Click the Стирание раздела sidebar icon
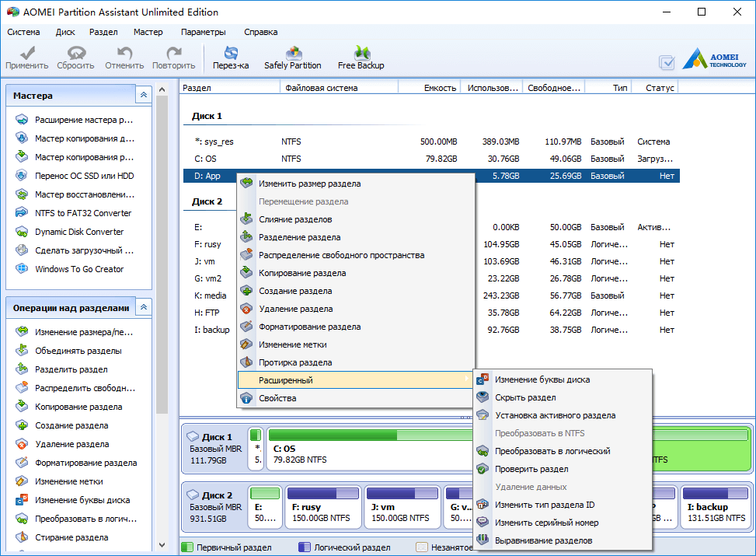756x556 pixels. [22, 537]
